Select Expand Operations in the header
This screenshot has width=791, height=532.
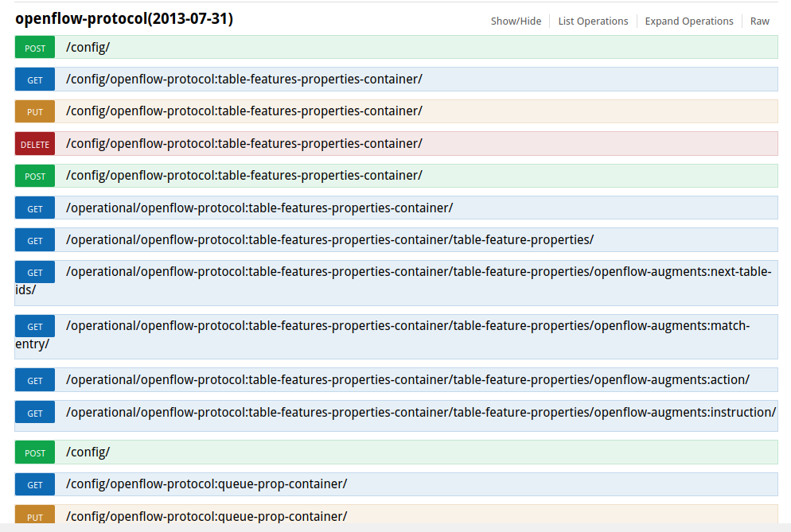point(689,21)
